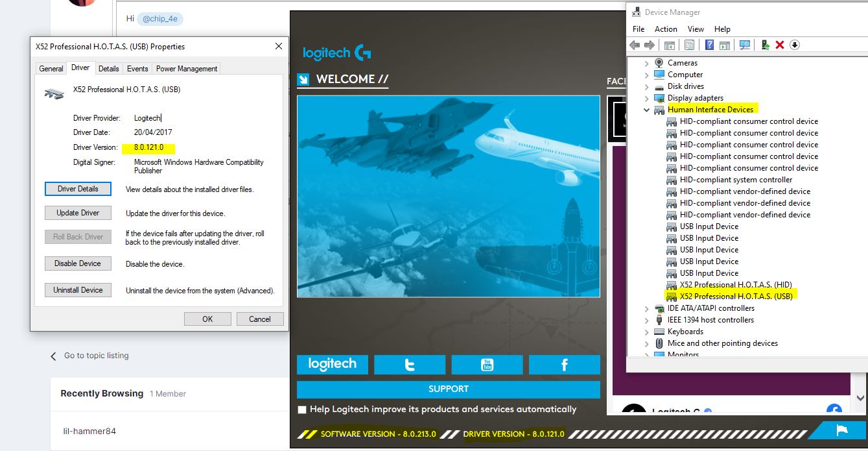Viewport: 868px width, 451px height.
Task: Switch to the Details tab
Action: point(109,69)
